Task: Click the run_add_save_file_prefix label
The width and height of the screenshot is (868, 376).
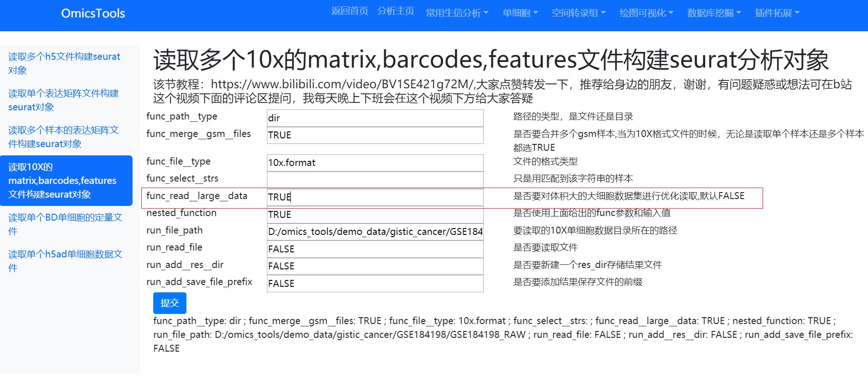Action: pyautogui.click(x=199, y=282)
